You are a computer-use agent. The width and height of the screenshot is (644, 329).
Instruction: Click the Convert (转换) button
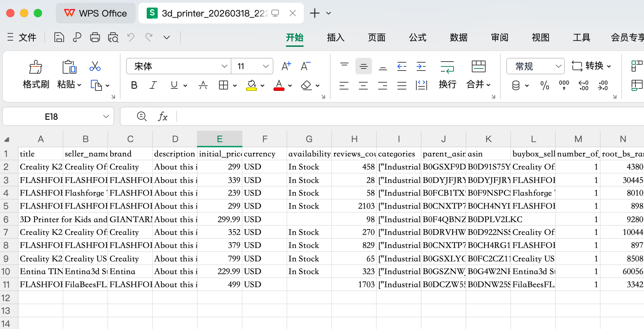click(591, 66)
